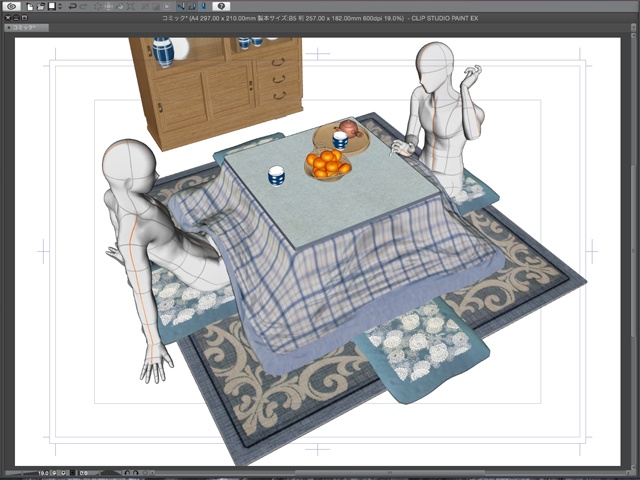Open help via question mark icon

coord(221,6)
